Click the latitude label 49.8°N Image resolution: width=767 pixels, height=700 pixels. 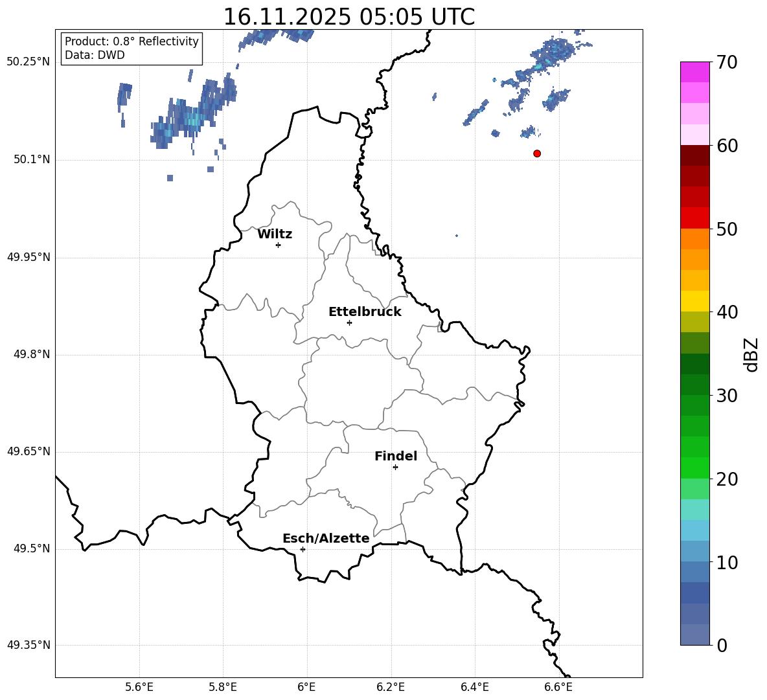point(32,354)
